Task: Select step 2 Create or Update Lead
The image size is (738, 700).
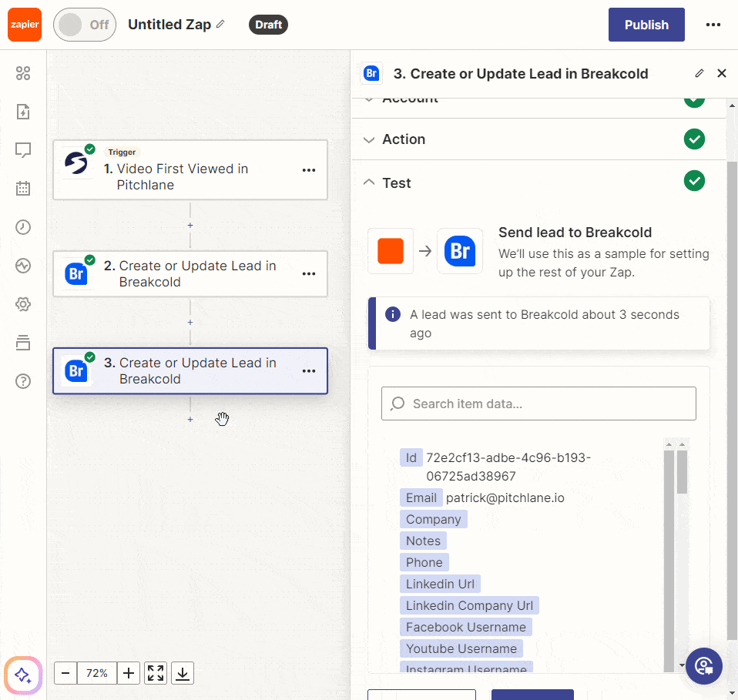Action: 190,274
